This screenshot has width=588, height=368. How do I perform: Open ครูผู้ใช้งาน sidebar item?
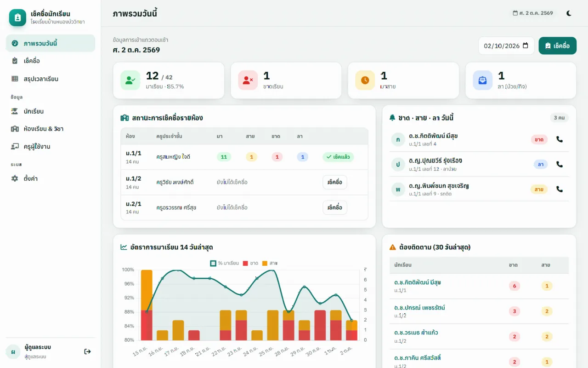point(51,146)
